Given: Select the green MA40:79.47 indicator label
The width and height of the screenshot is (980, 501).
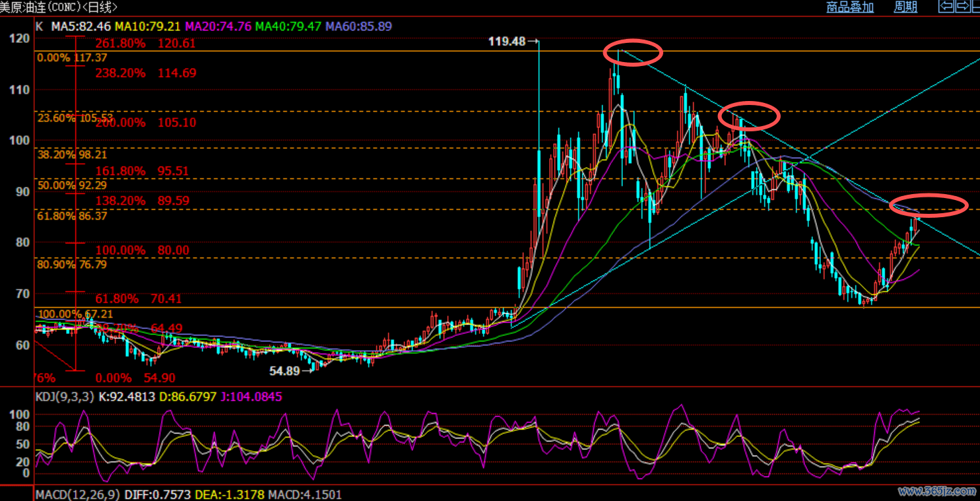Looking at the screenshot, I should click(288, 27).
